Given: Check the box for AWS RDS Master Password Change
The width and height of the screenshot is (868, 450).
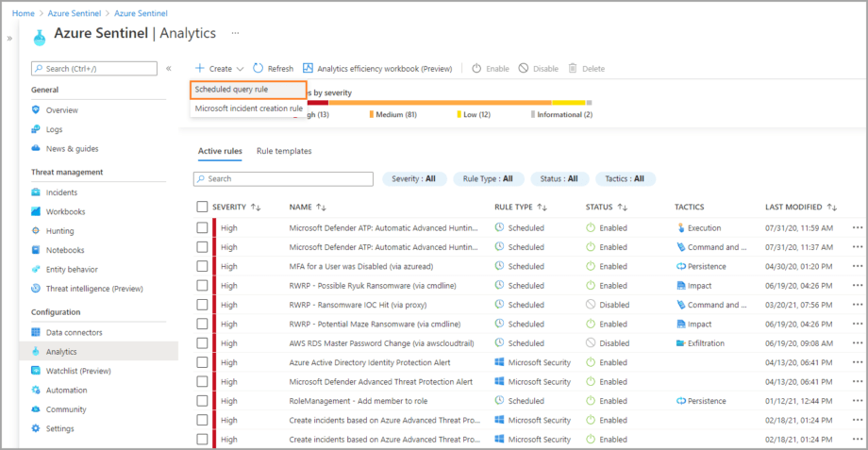Looking at the screenshot, I should pyautogui.click(x=202, y=343).
